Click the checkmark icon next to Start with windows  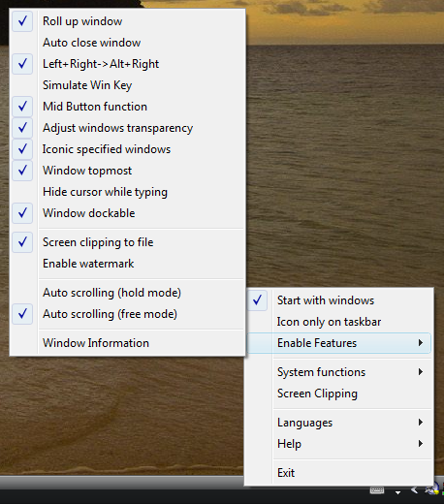(257, 300)
